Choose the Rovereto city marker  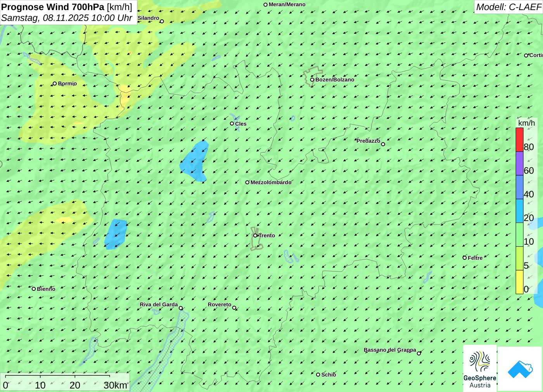[x=234, y=308]
